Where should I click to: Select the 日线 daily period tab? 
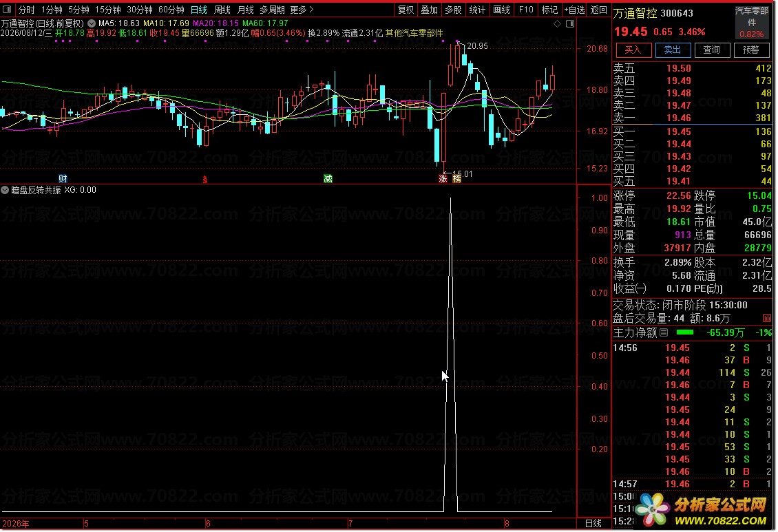coord(199,10)
